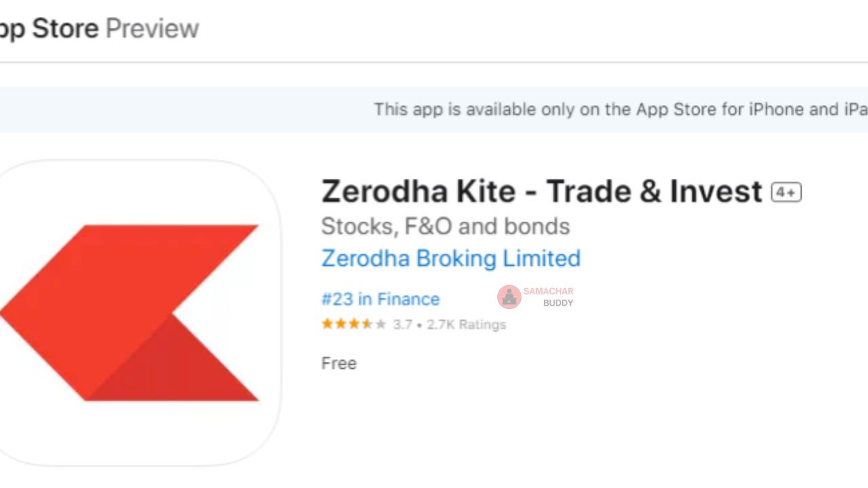Click the 4+ age rating badge
Viewport: 868px width, 488px height.
787,192
